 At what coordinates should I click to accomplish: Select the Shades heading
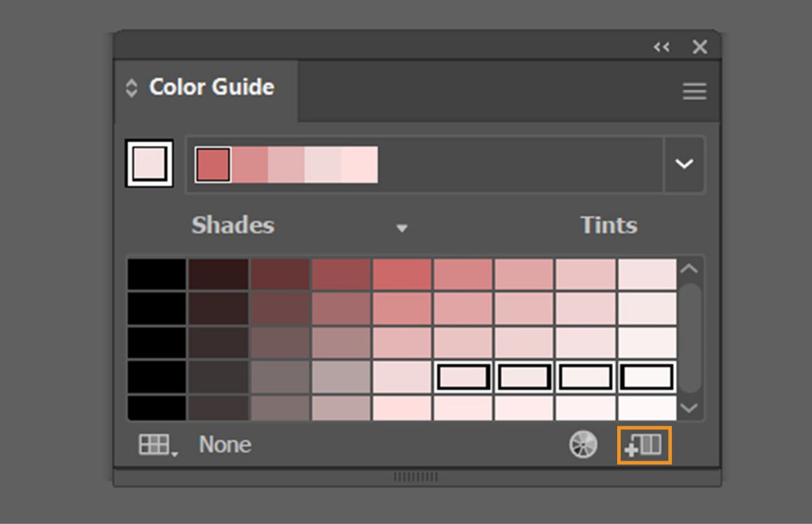(232, 225)
